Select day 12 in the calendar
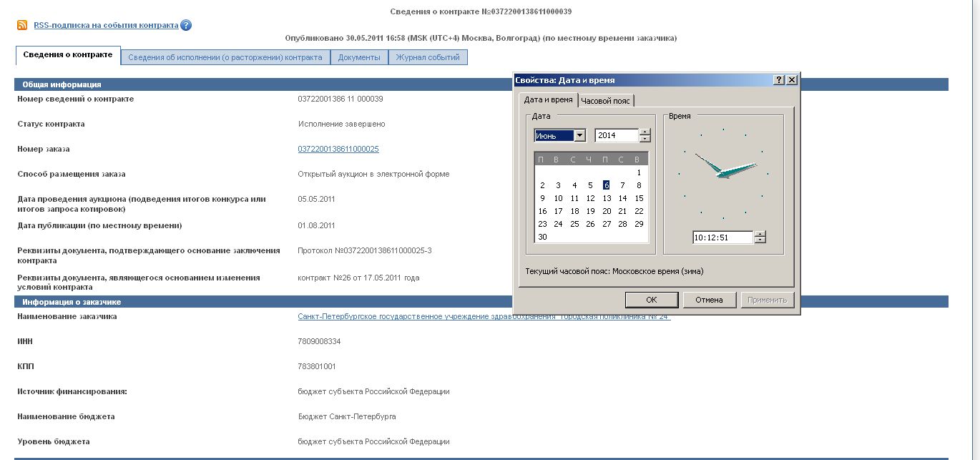Screen dimensions: 980x460 [x=590, y=198]
